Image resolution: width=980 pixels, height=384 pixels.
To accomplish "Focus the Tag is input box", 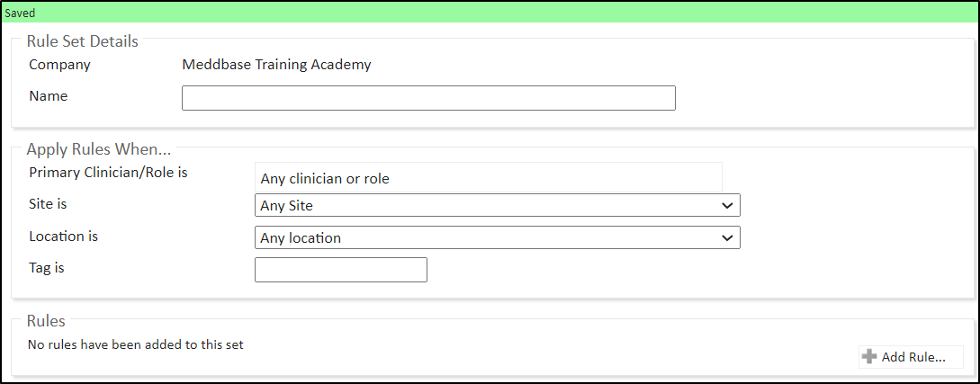I will tap(341, 270).
